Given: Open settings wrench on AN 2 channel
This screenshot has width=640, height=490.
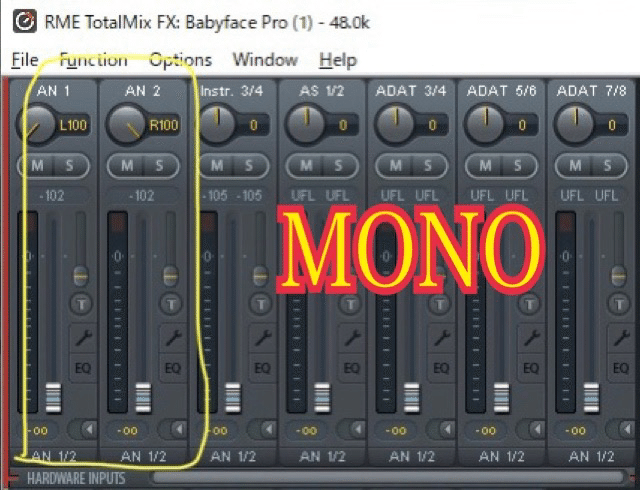Looking at the screenshot, I should pos(173,339).
